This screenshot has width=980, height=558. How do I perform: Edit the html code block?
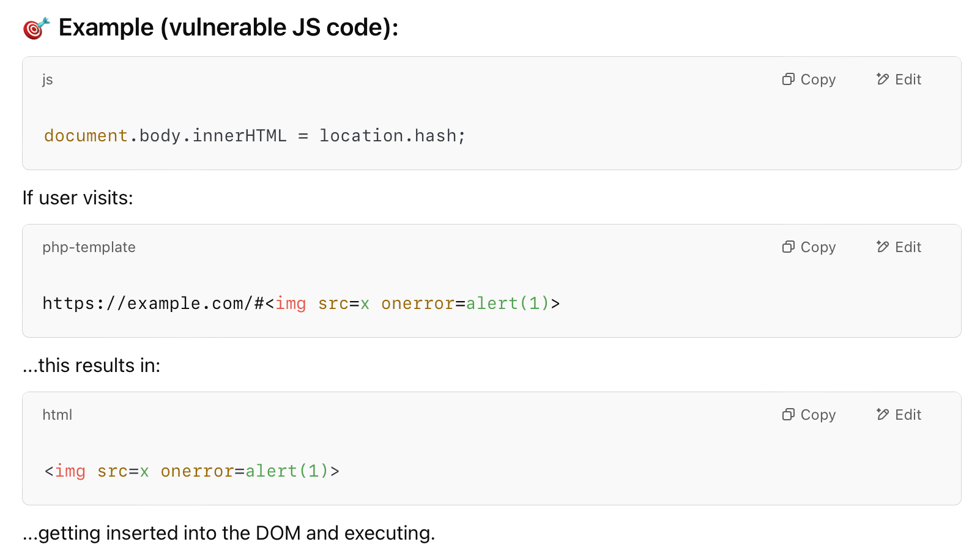[x=899, y=415]
